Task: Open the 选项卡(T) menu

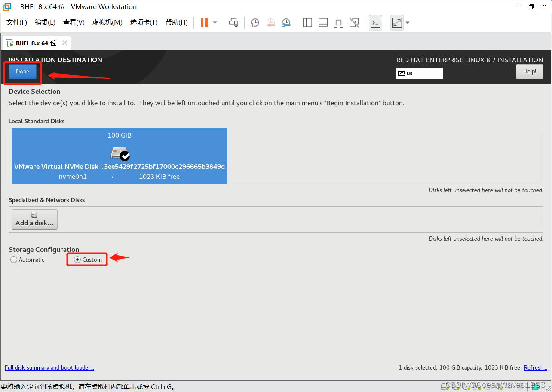Action: (144, 22)
